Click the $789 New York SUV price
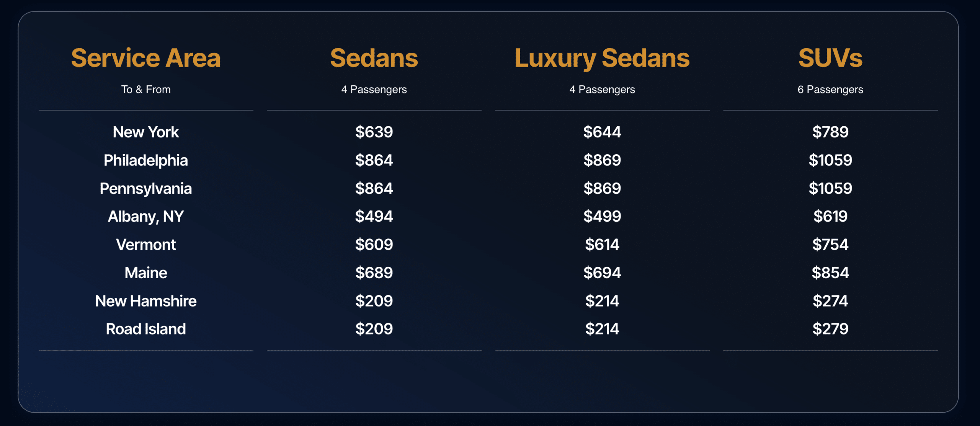 [x=830, y=132]
